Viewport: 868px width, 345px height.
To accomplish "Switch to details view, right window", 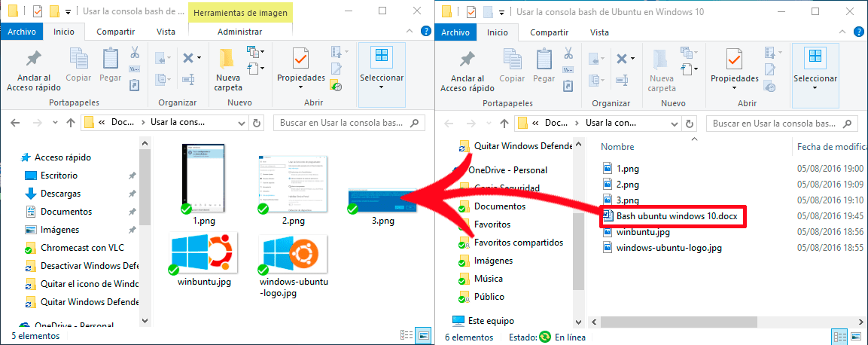I will [x=839, y=336].
